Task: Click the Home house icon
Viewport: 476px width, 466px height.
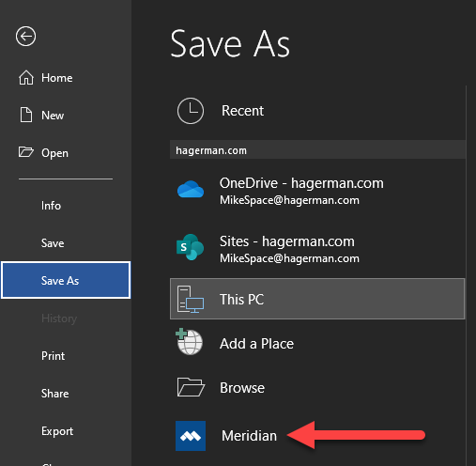Action: (x=26, y=78)
